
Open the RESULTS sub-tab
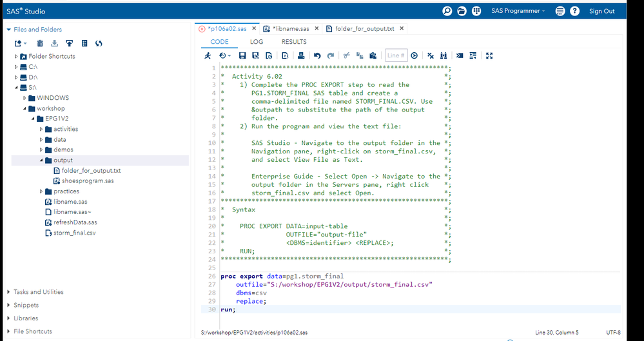click(294, 41)
